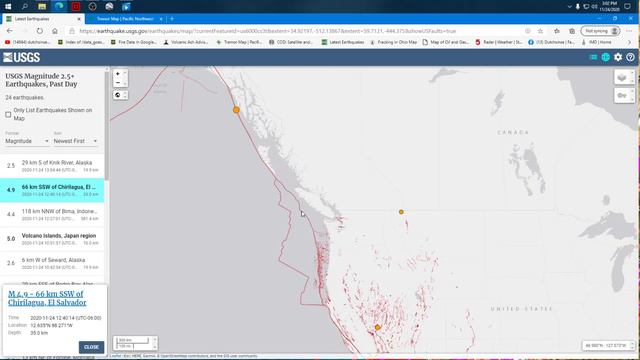Toggle the map globe view icon
Image resolution: width=640 pixels, height=360 pixels.
point(605,57)
